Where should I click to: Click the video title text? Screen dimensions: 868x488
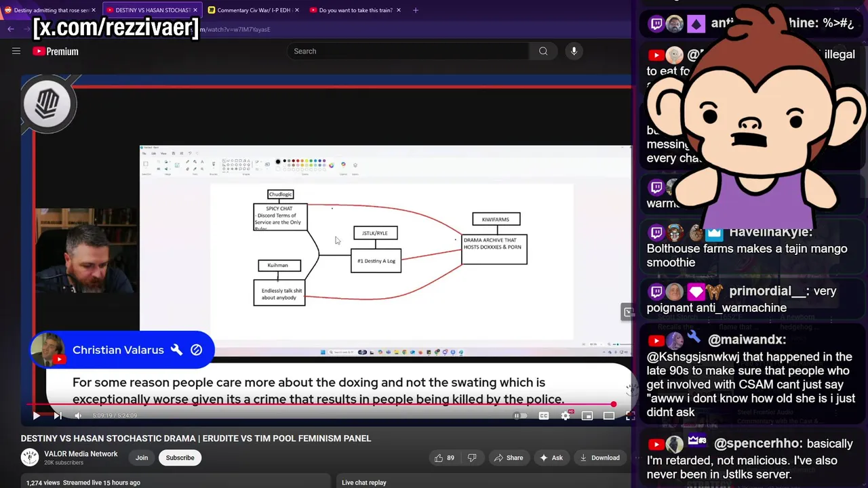[196, 439]
